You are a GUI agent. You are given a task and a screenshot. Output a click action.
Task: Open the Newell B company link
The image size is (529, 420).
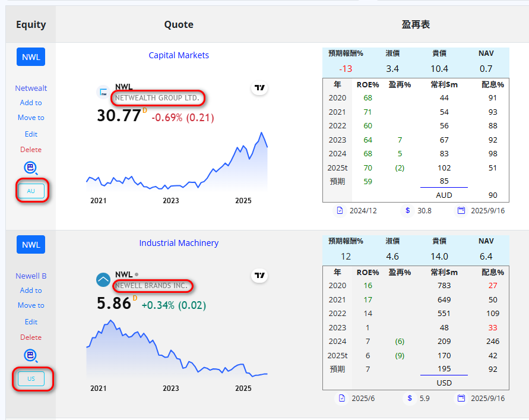[x=31, y=276]
